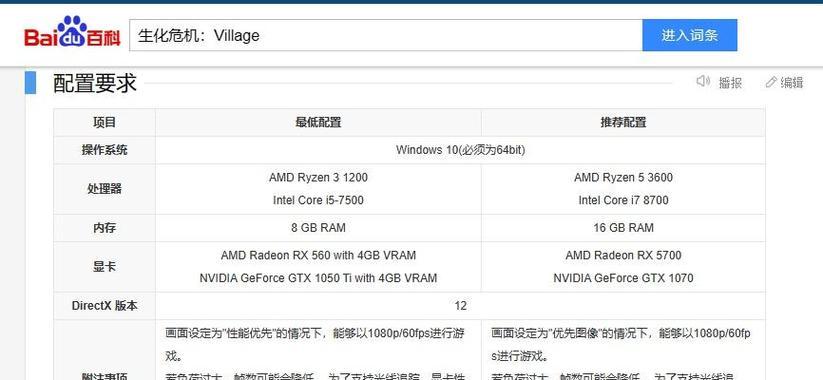Viewport: 823px width, 380px height.
Task: Click the speaker icon beside 播报
Action: pyautogui.click(x=703, y=81)
